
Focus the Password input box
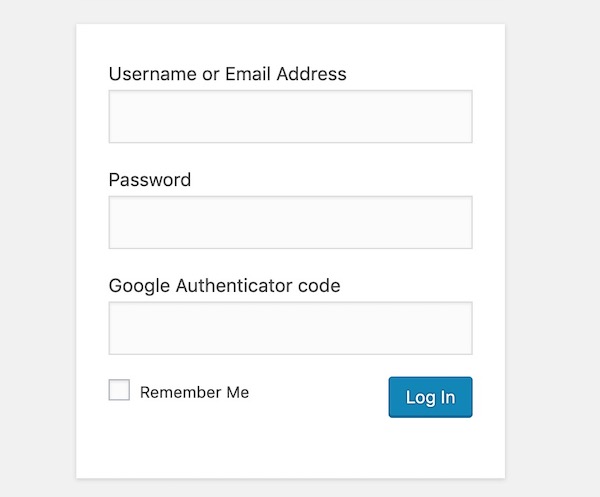pyautogui.click(x=290, y=222)
